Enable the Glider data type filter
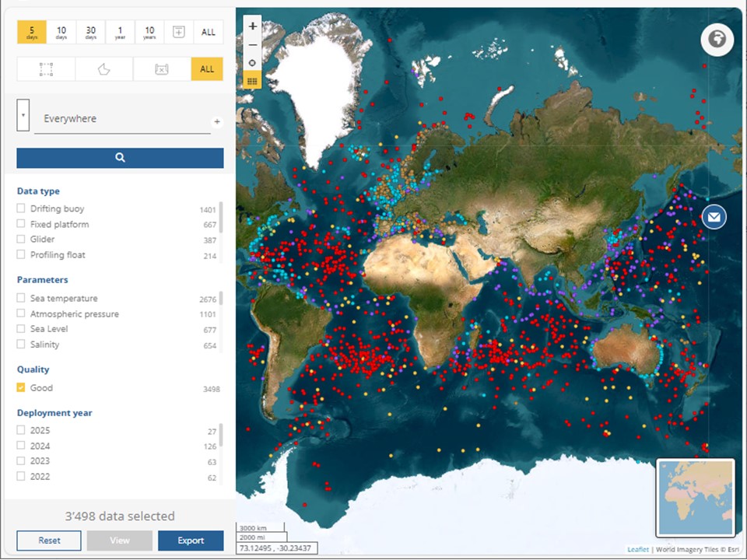 (21, 239)
